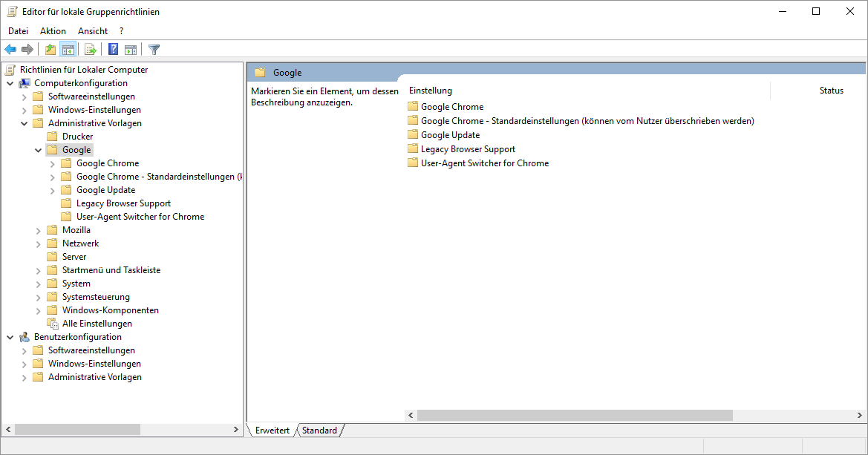Click the Export list toolbar icon
Image resolution: width=868 pixels, height=455 pixels.
click(91, 50)
